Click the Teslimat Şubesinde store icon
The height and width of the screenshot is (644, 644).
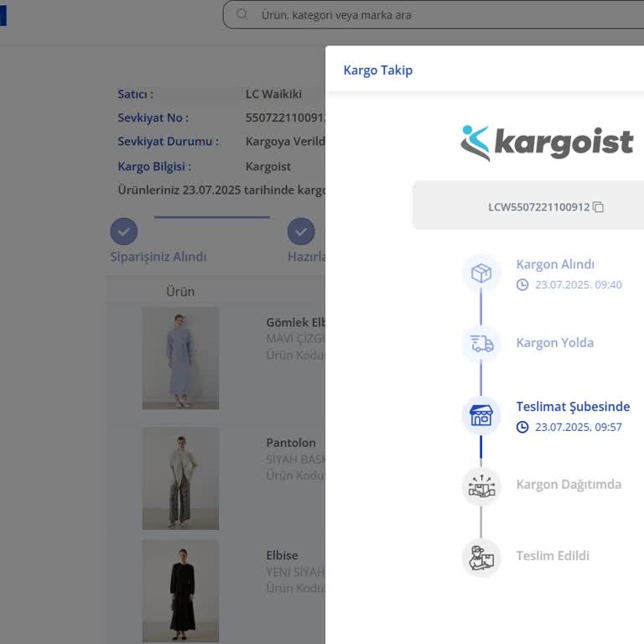pos(481,415)
